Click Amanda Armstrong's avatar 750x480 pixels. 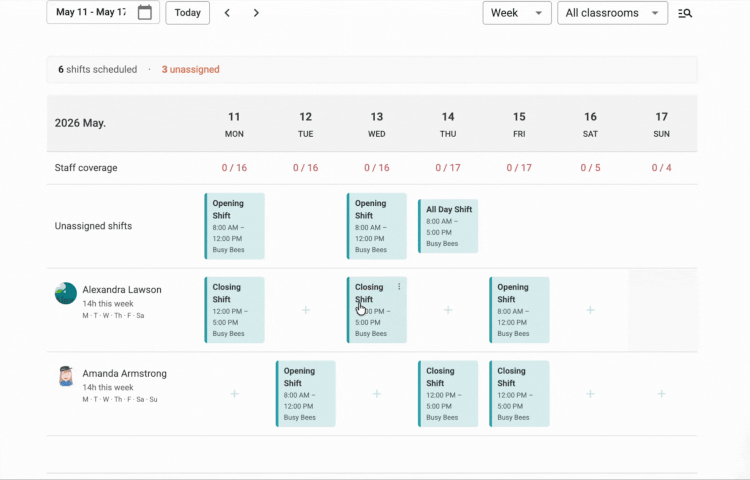click(66, 376)
